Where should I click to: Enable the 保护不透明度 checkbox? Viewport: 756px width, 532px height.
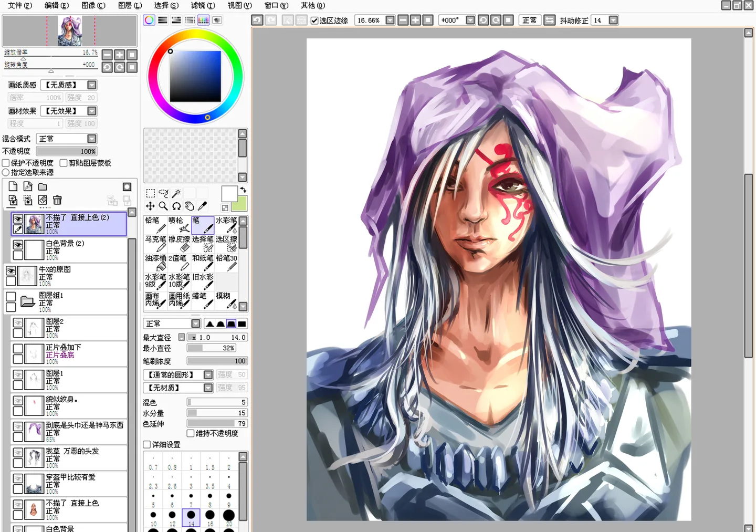tap(6, 163)
